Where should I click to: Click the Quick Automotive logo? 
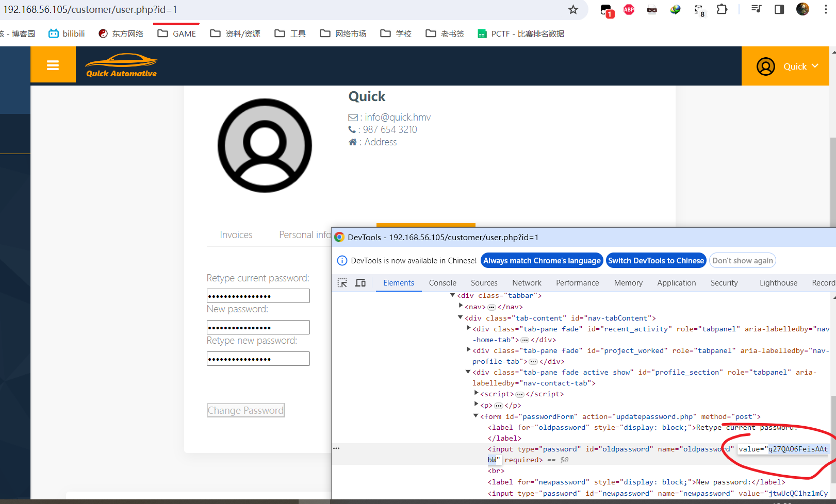point(121,65)
